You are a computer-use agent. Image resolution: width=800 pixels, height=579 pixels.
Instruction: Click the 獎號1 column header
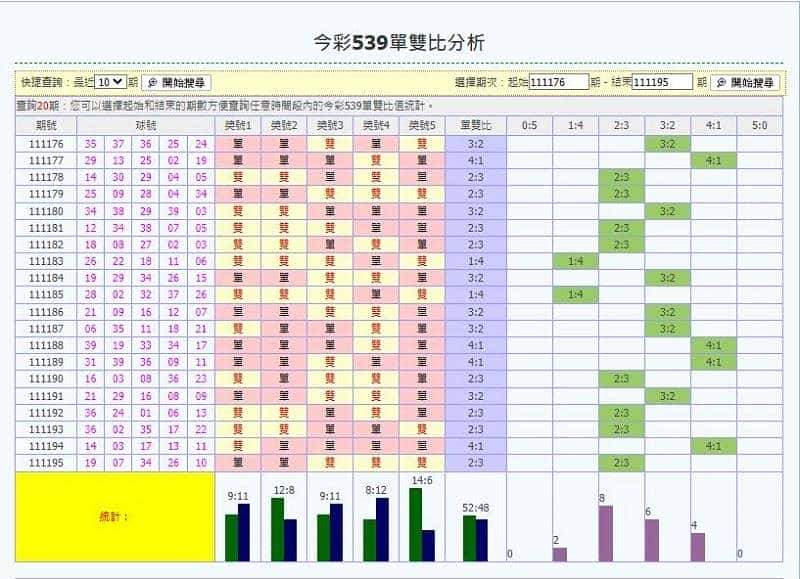pos(238,125)
